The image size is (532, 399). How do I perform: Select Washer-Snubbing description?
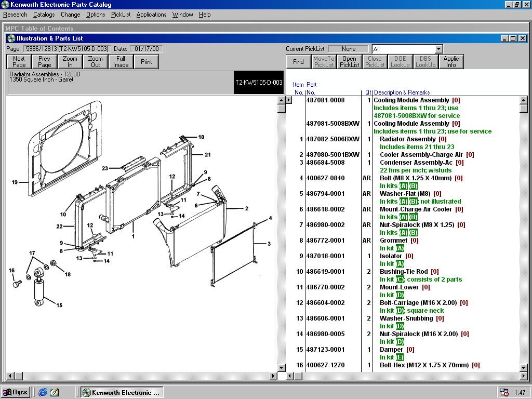406,318
